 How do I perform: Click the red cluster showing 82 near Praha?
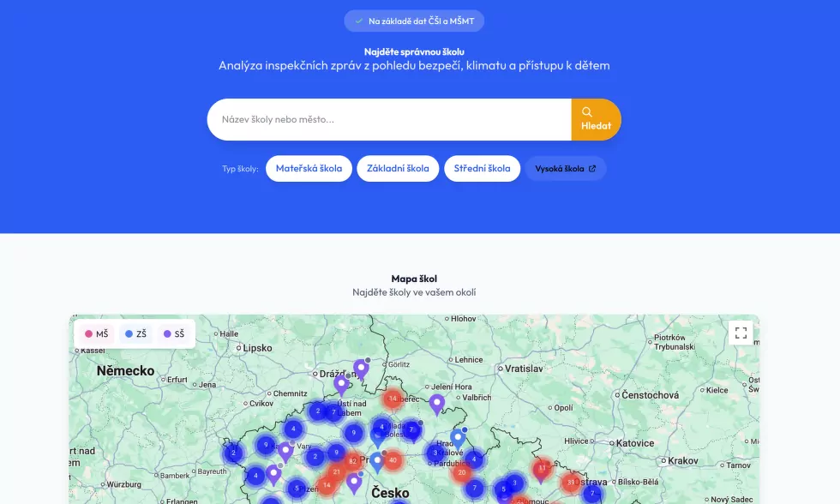353,460
